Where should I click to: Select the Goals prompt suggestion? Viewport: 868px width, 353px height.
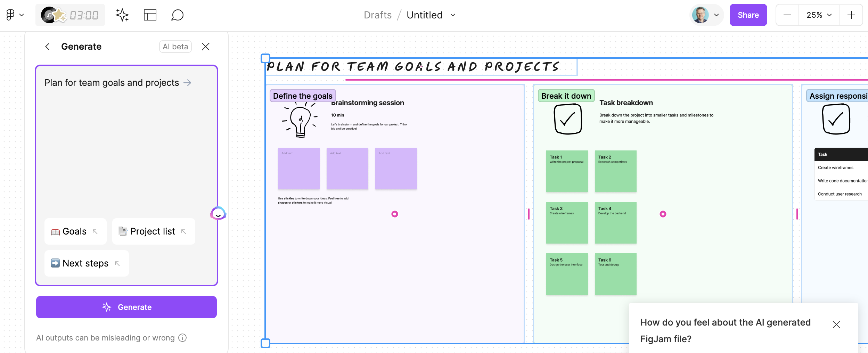point(75,231)
